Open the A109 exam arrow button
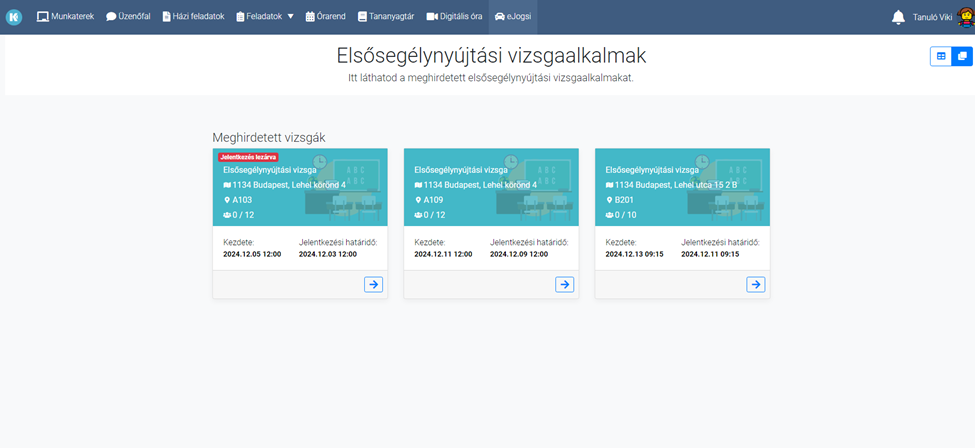975x448 pixels. [x=564, y=284]
